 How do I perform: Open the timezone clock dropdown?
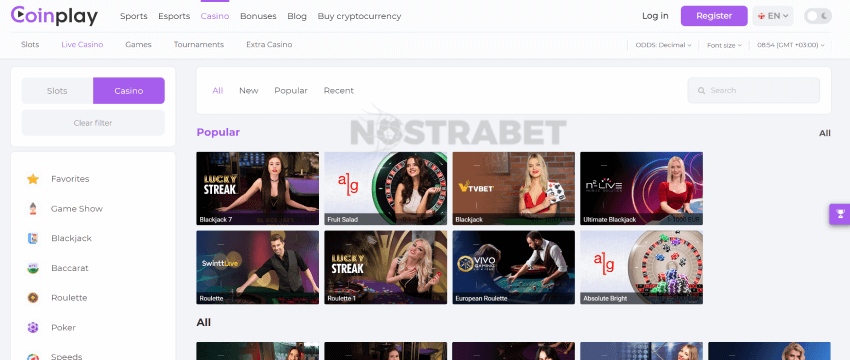coord(791,45)
